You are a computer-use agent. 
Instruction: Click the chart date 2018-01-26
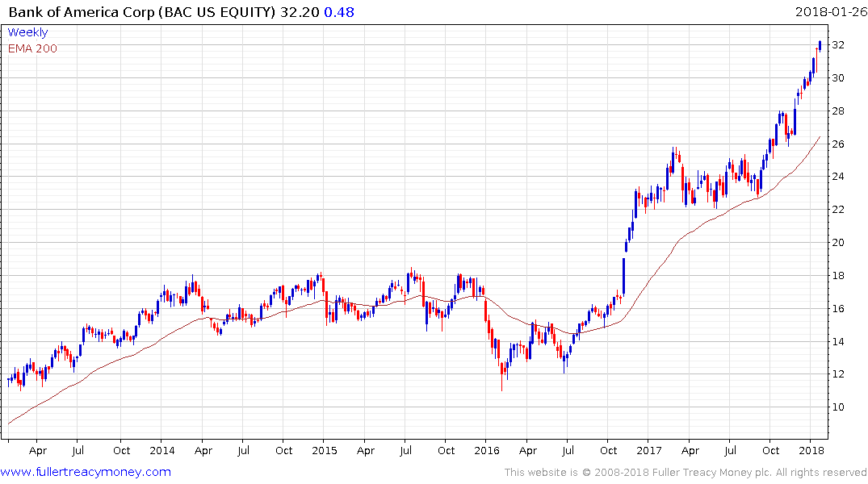click(x=830, y=11)
